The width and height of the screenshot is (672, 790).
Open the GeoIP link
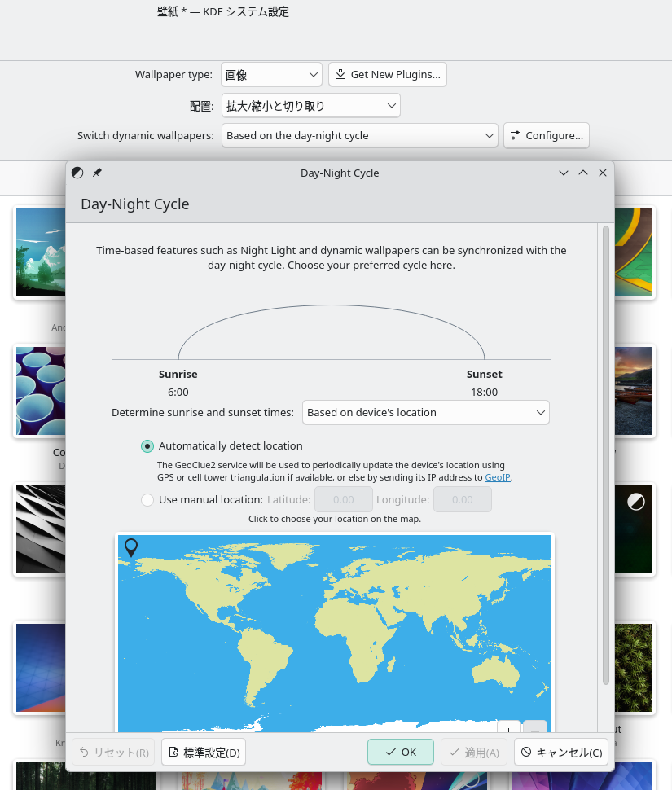click(x=498, y=478)
